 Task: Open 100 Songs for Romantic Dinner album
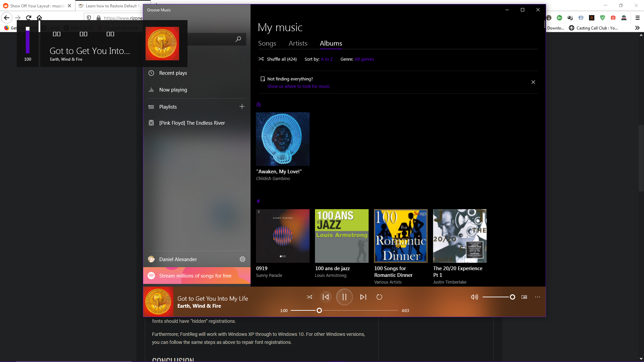point(401,236)
